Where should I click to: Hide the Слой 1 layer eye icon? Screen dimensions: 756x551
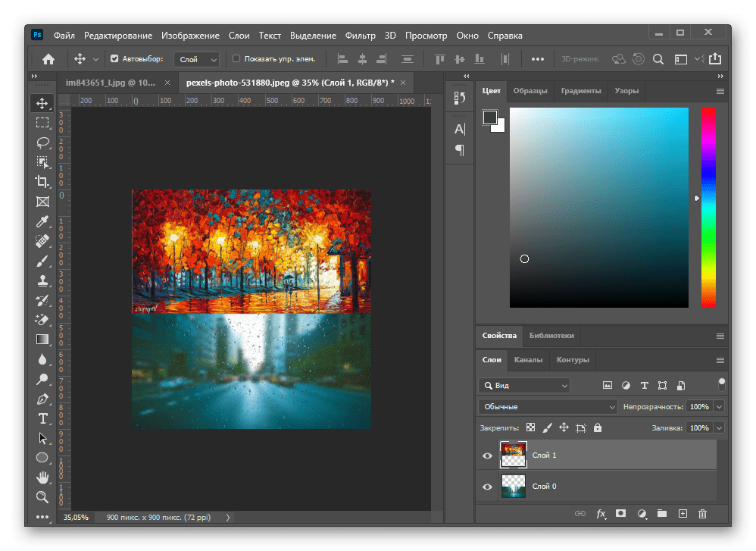click(x=487, y=456)
